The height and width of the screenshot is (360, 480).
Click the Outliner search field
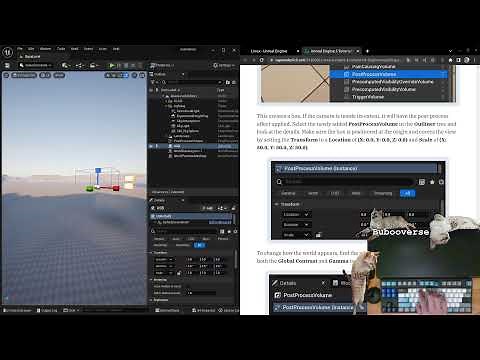tap(192, 82)
